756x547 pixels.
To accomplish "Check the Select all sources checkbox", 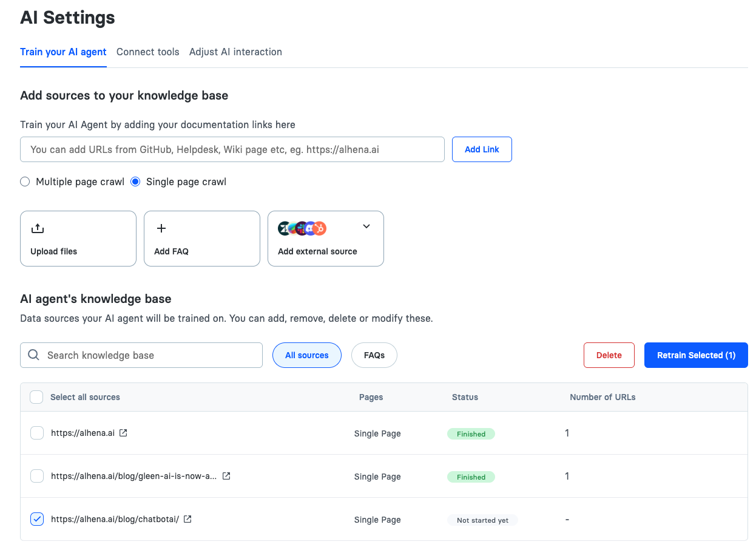I will 36,397.
